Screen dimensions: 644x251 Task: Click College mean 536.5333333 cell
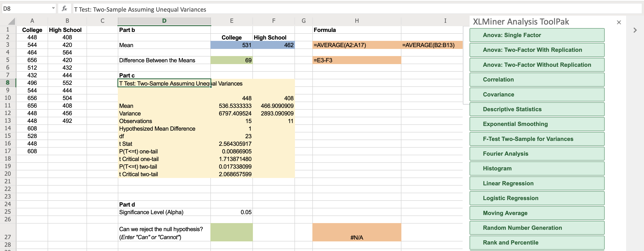pos(231,106)
